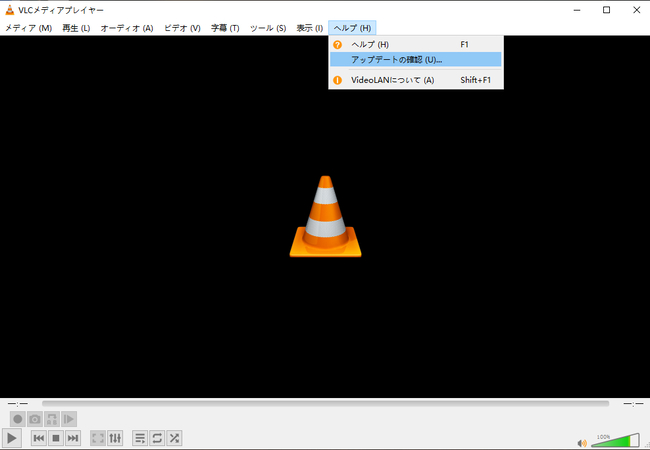Viewport: 650px width, 450px height.
Task: Open the メディア (M) menu
Action: click(x=28, y=28)
